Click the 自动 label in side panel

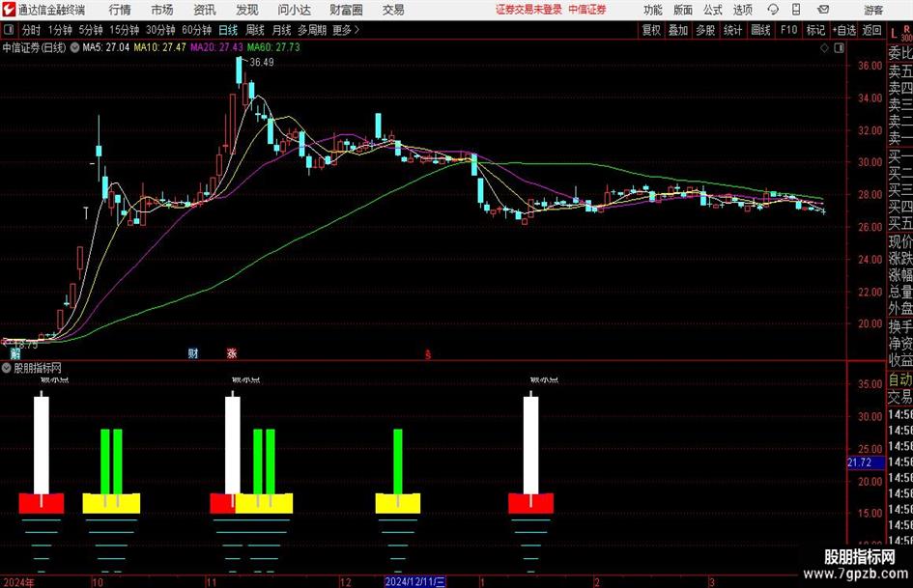point(900,380)
